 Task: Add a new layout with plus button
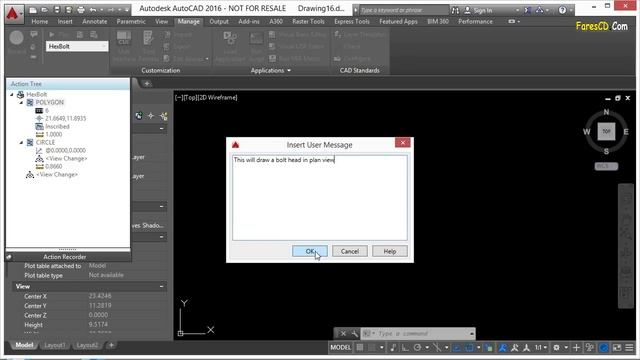[111, 345]
